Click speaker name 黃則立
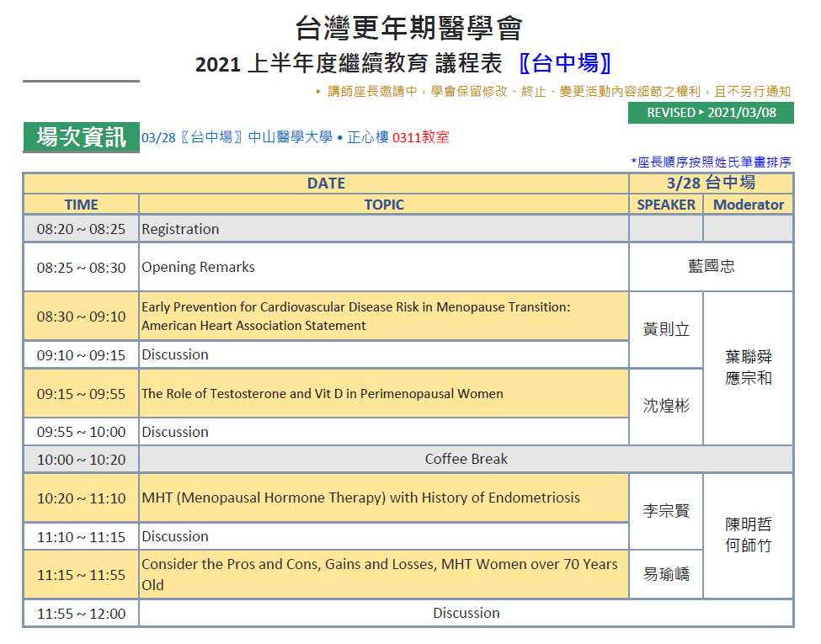The width and height of the screenshot is (821, 644). tap(666, 330)
